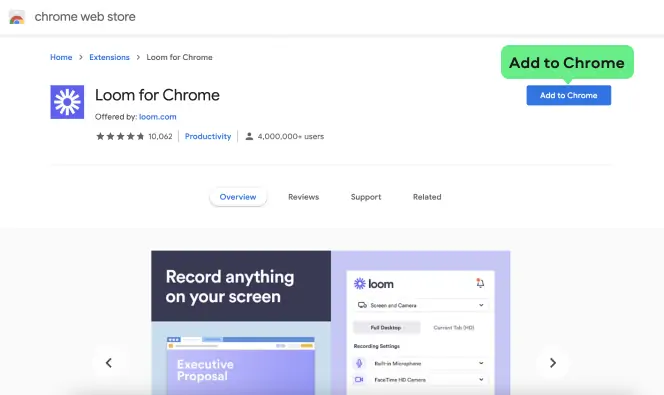664x395 pixels.
Task: Click the Executive Proposal preview thumbnail
Action: click(241, 366)
